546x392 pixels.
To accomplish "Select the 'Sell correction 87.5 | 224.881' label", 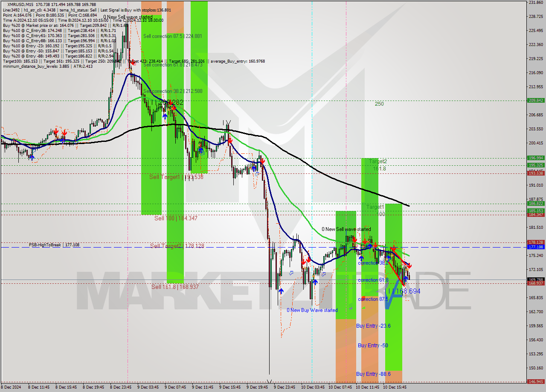I will click(x=173, y=36).
